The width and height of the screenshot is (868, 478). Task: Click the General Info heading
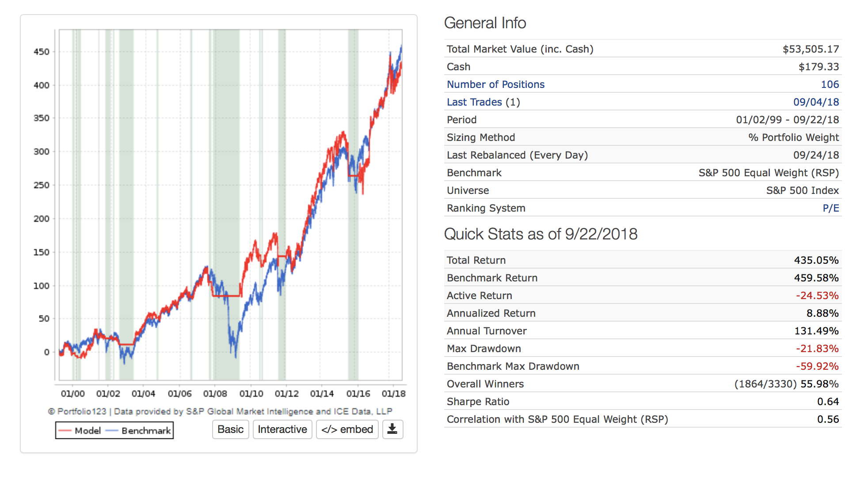tap(485, 23)
